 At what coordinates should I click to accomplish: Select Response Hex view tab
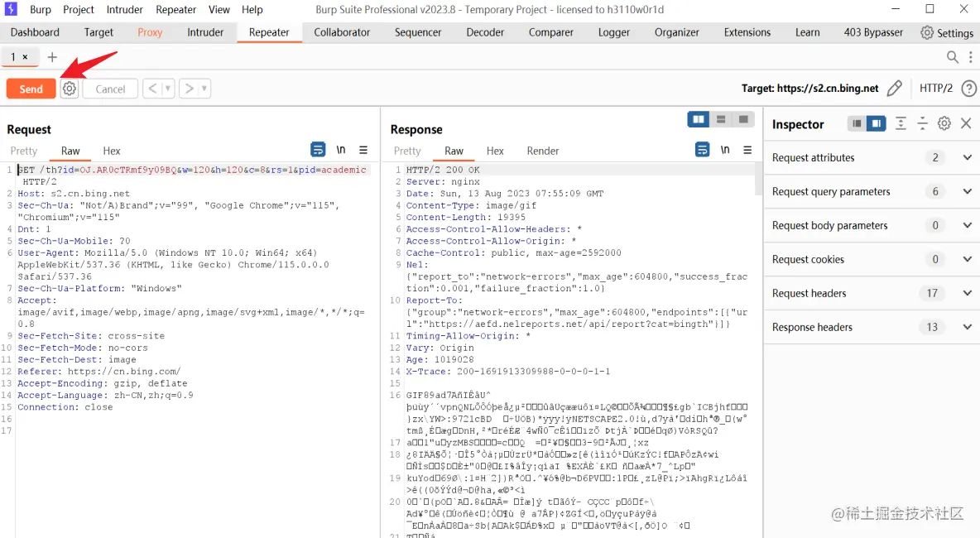pos(495,151)
